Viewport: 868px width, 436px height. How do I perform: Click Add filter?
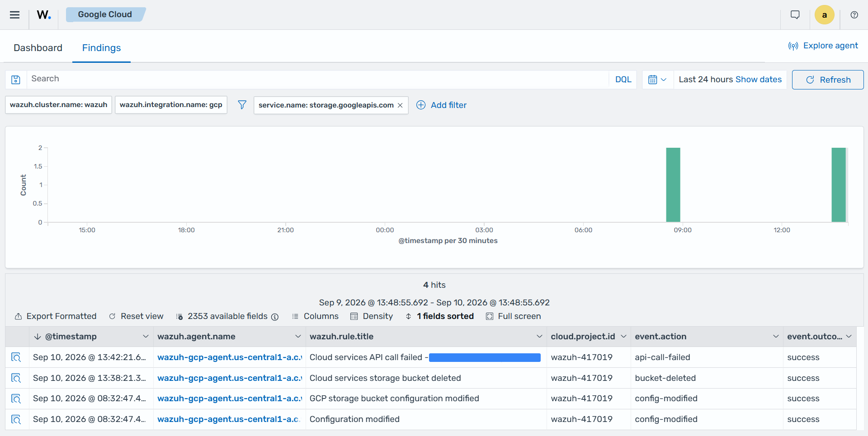pos(441,105)
